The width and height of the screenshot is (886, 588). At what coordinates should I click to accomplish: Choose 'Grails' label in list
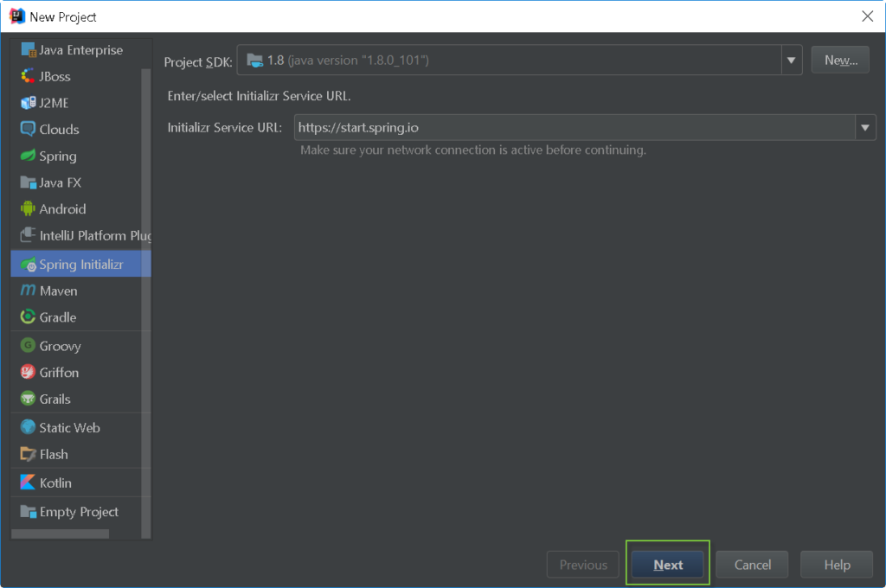55,399
